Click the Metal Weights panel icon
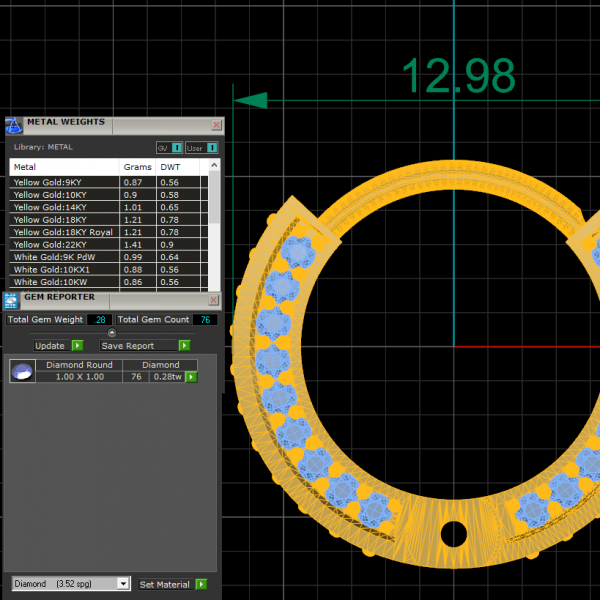600x600 pixels. pyautogui.click(x=13, y=125)
